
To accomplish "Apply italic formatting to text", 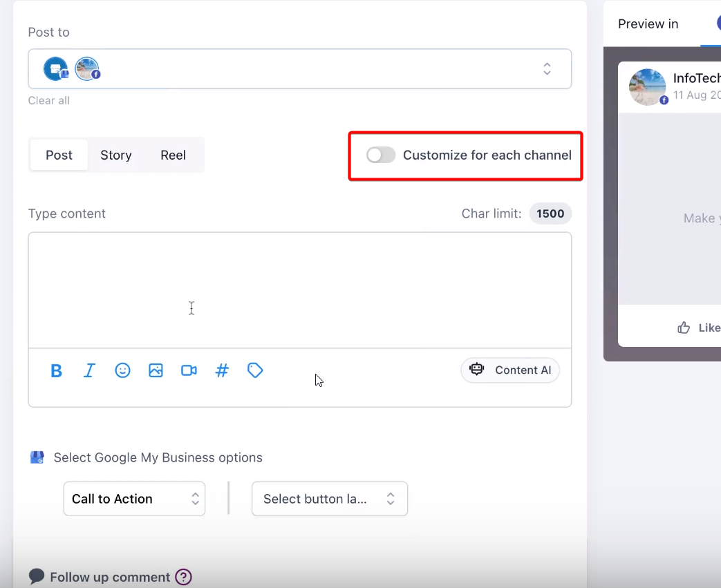I will pyautogui.click(x=89, y=371).
